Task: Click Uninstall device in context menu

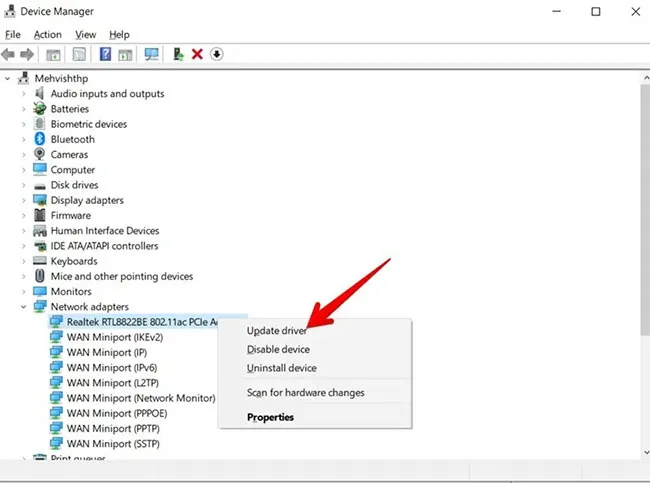Action: [281, 368]
